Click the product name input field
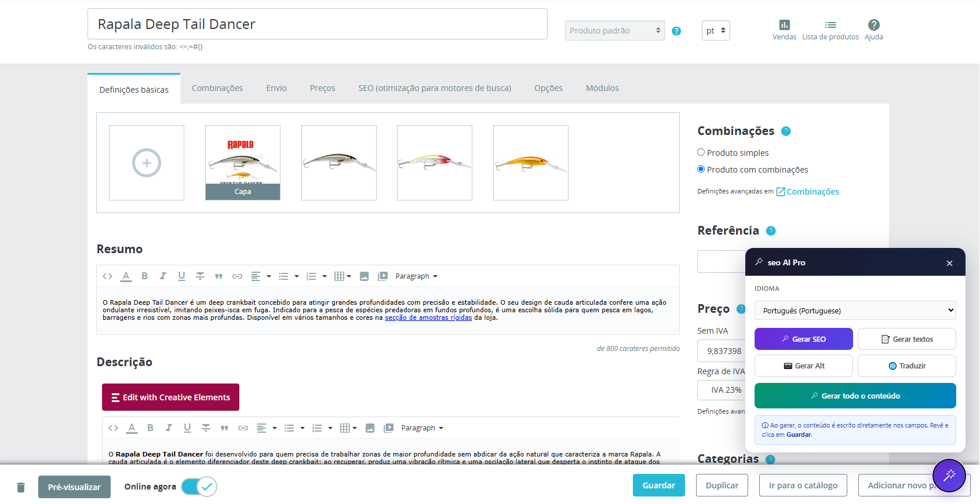Viewport: 980px width, 504px height. 318,24
